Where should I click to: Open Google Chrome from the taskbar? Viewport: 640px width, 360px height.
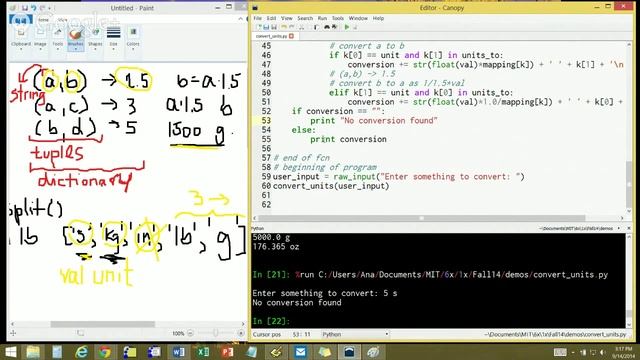tap(105, 351)
